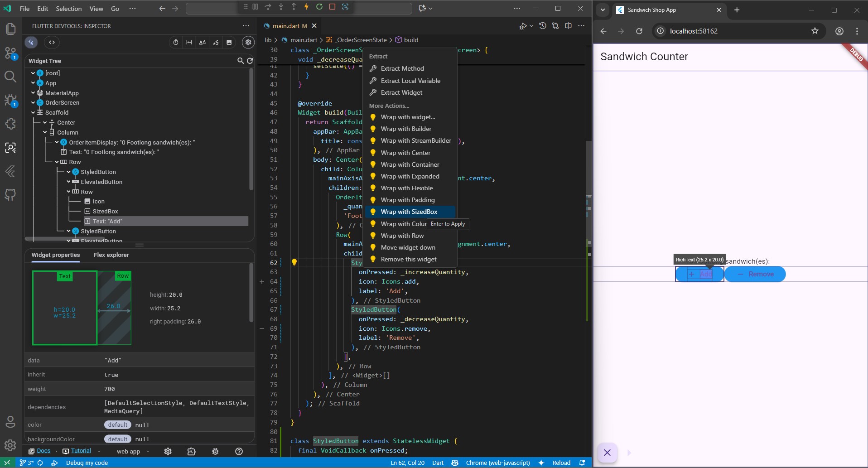Open the DevTools Inspector settings gear
Screen dimensions: 868x468
click(x=248, y=42)
